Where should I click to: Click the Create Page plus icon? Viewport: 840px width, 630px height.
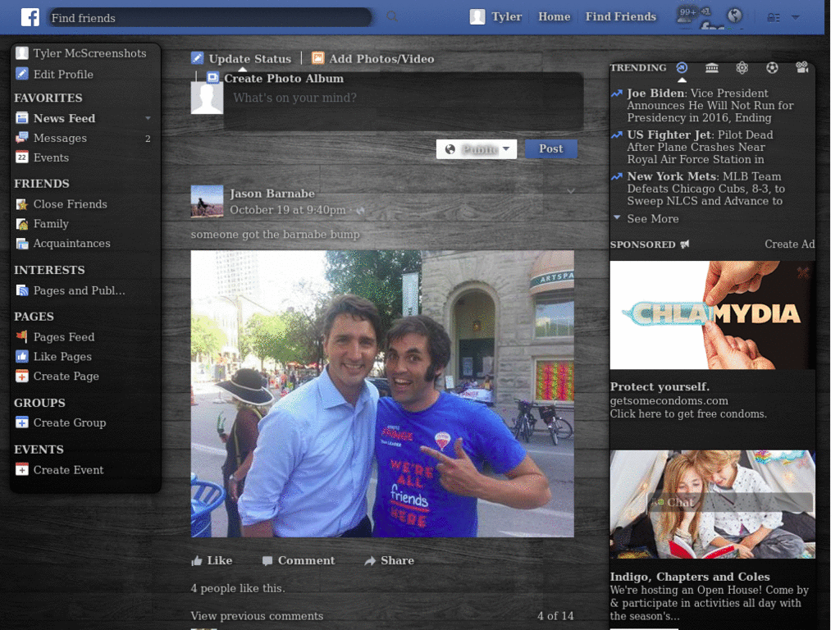coord(22,376)
